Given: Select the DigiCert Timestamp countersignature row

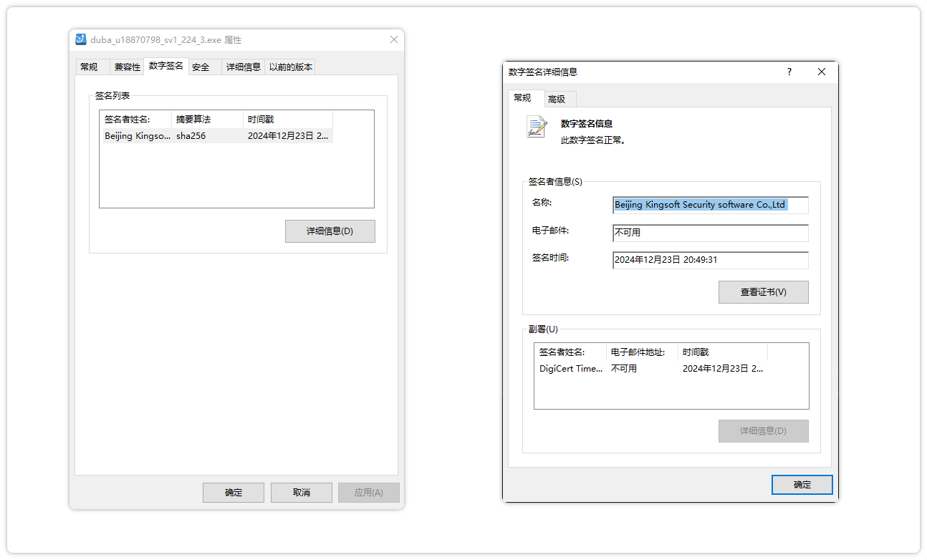Looking at the screenshot, I should (x=650, y=369).
